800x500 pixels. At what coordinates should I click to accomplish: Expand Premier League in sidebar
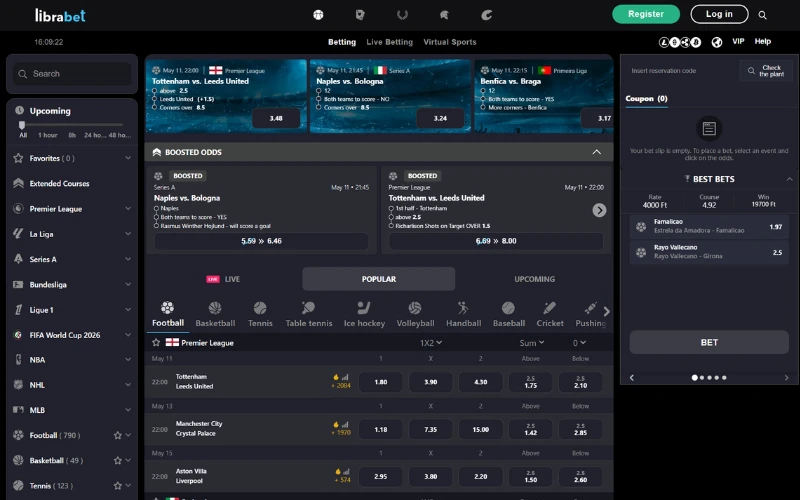pos(128,209)
